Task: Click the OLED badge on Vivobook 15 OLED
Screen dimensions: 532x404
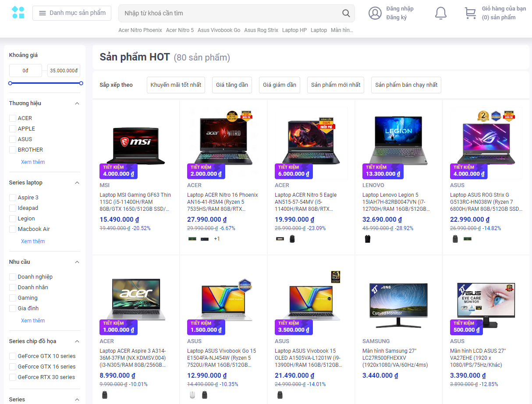Action: point(336,277)
